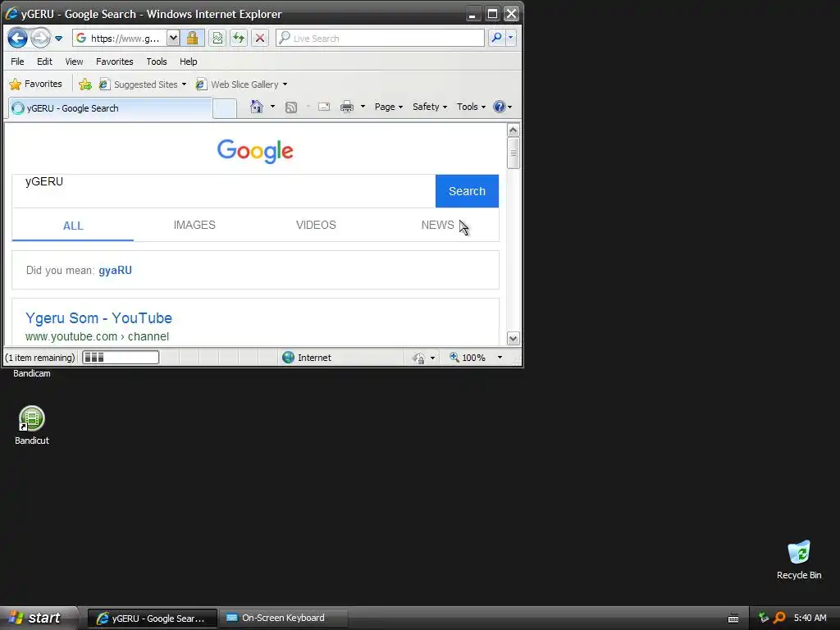Viewport: 840px width, 630px height.
Task: Refresh the page with green arrows icon
Action: point(239,38)
